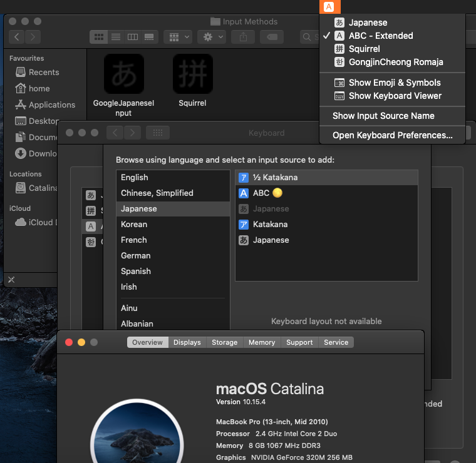The image size is (476, 463).
Task: Switch to Memory tab
Action: [262, 342]
